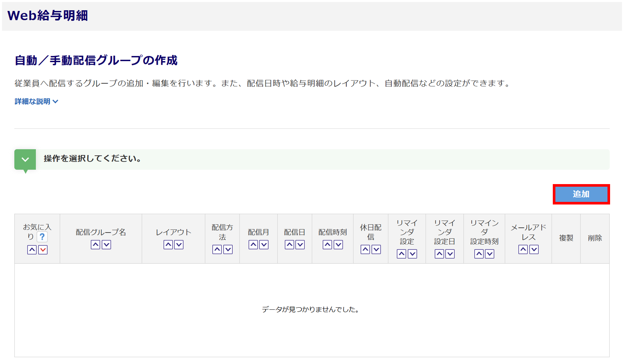Sort 配信時刻 column descending
624x364 pixels.
pos(338,245)
